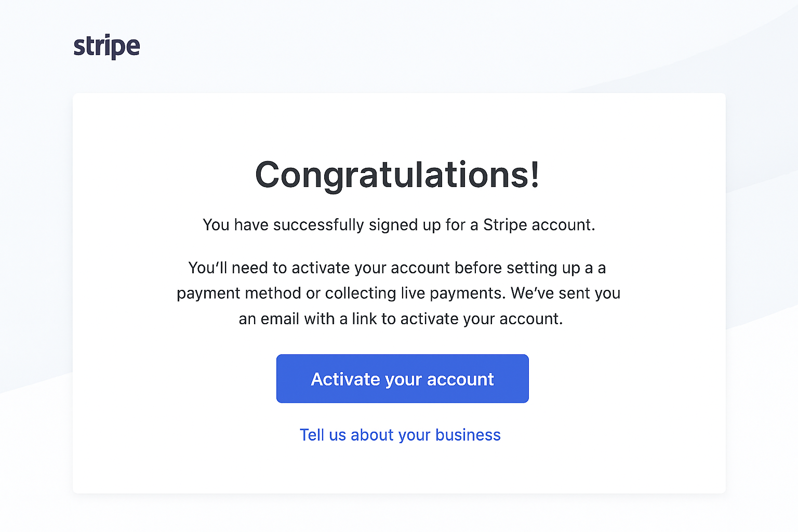Open the Tell us about your business link
This screenshot has height=532, width=798.
point(400,435)
